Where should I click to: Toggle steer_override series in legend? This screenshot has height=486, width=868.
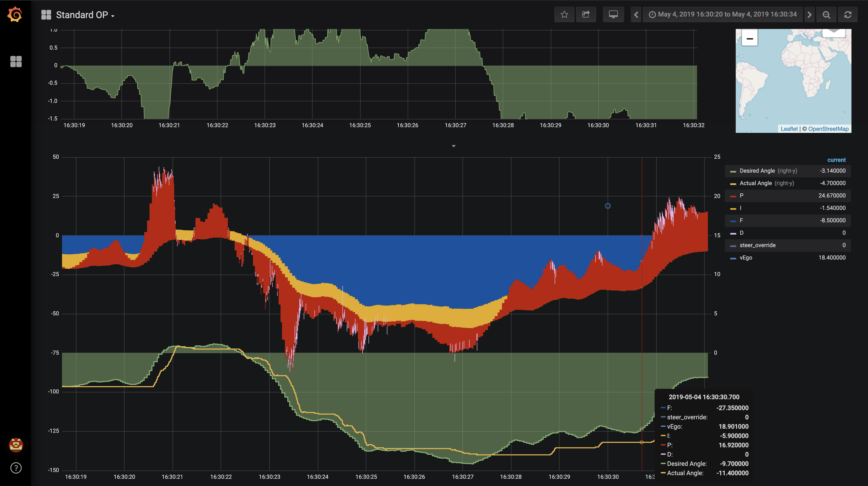pyautogui.click(x=757, y=245)
